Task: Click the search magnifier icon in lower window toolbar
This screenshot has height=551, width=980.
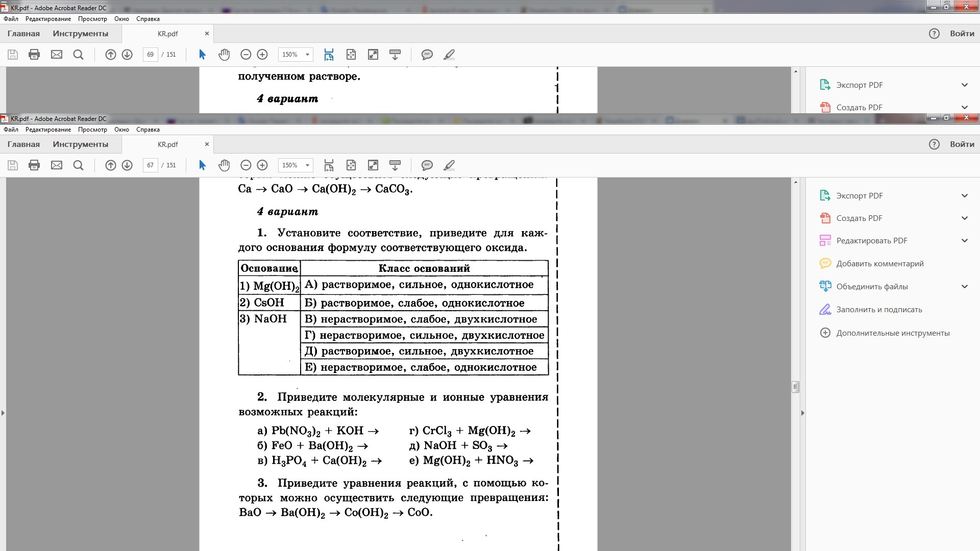Action: pyautogui.click(x=78, y=165)
